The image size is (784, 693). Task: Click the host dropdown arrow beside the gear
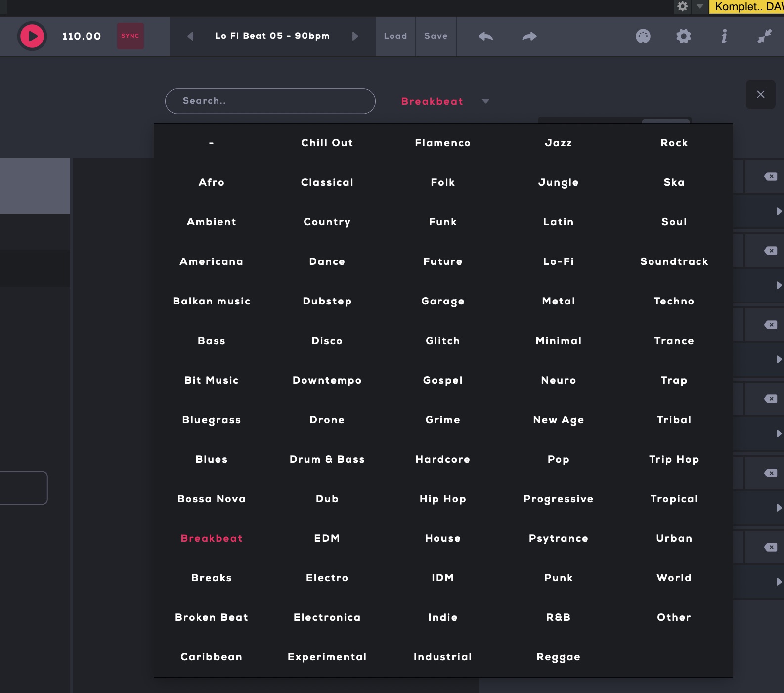point(699,6)
